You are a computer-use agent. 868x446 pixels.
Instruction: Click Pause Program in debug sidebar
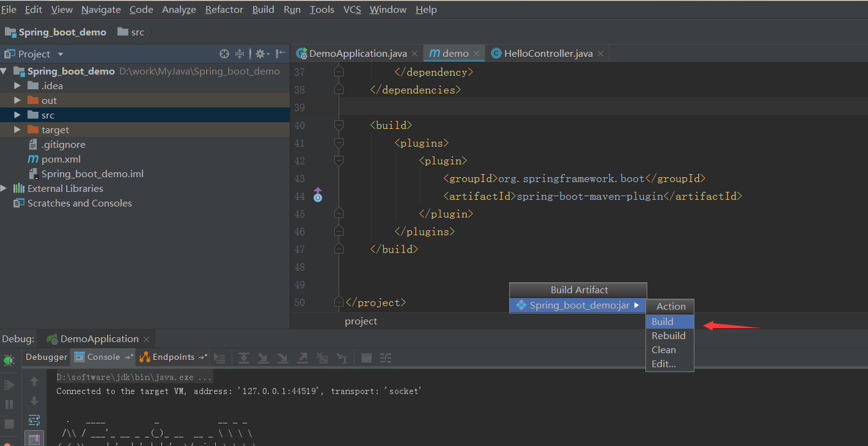[x=9, y=404]
